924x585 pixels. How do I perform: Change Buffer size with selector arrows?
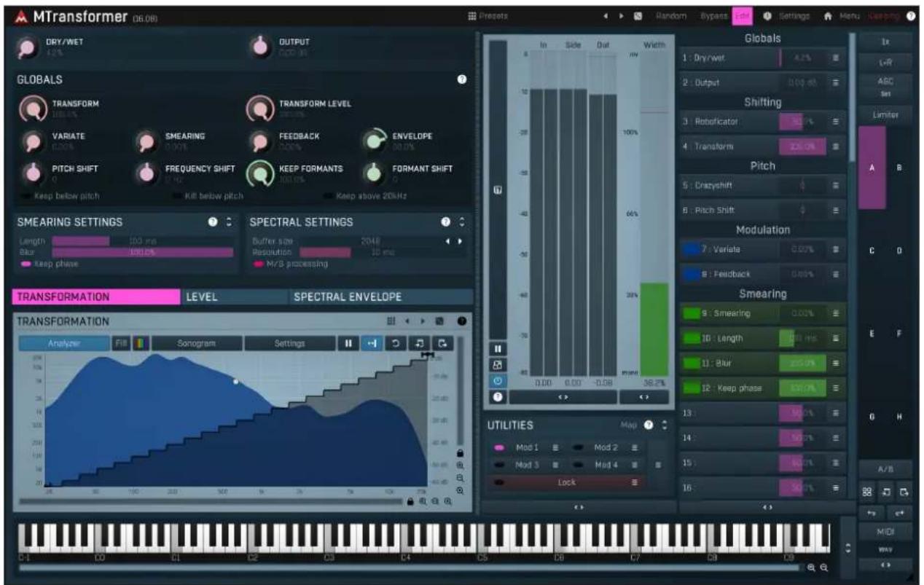pos(454,240)
